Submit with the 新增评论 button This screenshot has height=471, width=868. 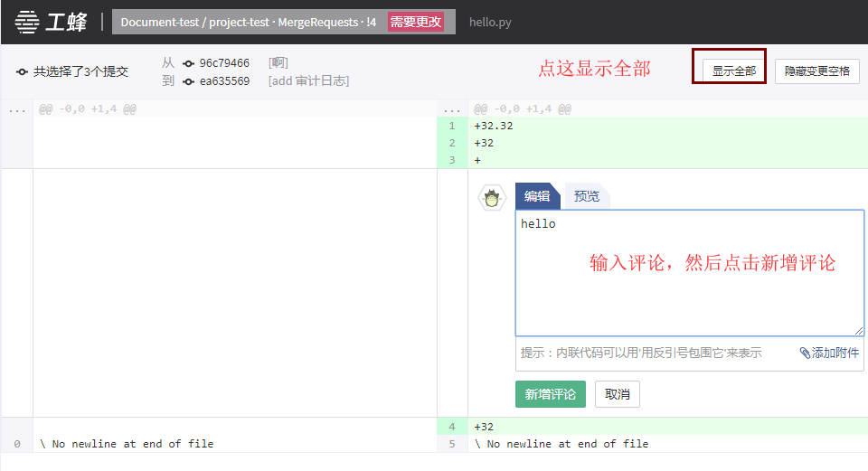[550, 394]
